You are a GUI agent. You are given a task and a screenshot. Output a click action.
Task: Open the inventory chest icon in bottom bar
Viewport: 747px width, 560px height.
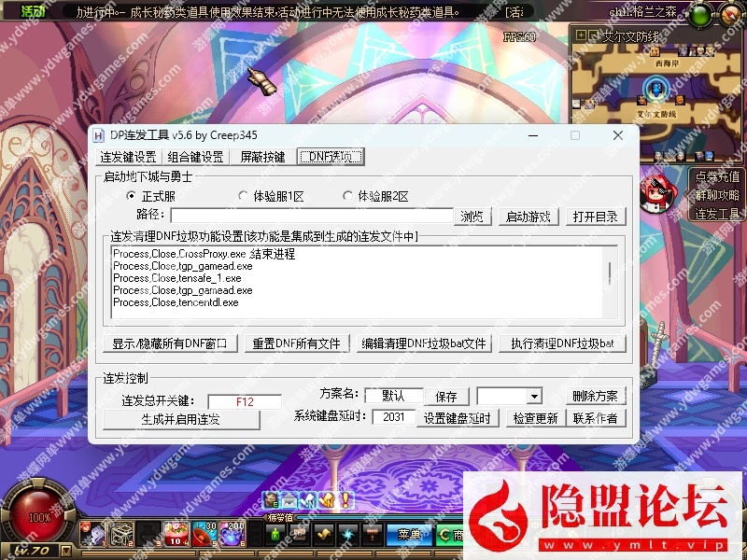(x=299, y=535)
